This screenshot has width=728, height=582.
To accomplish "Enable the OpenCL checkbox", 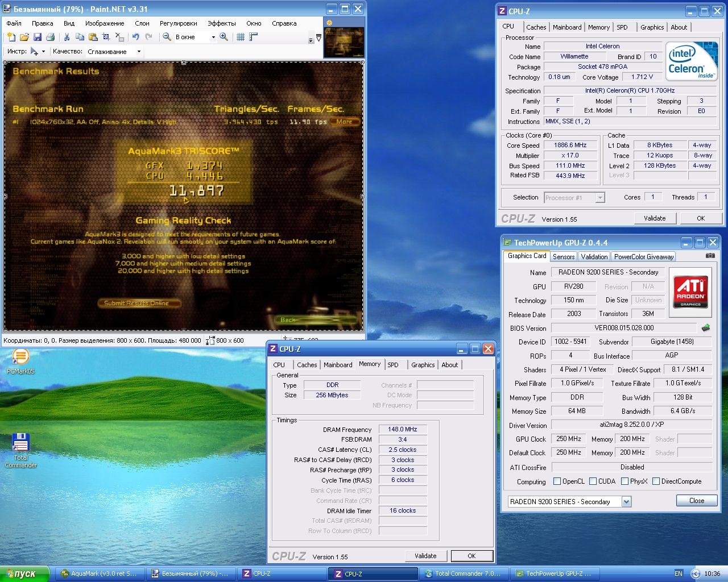I will coord(557,481).
